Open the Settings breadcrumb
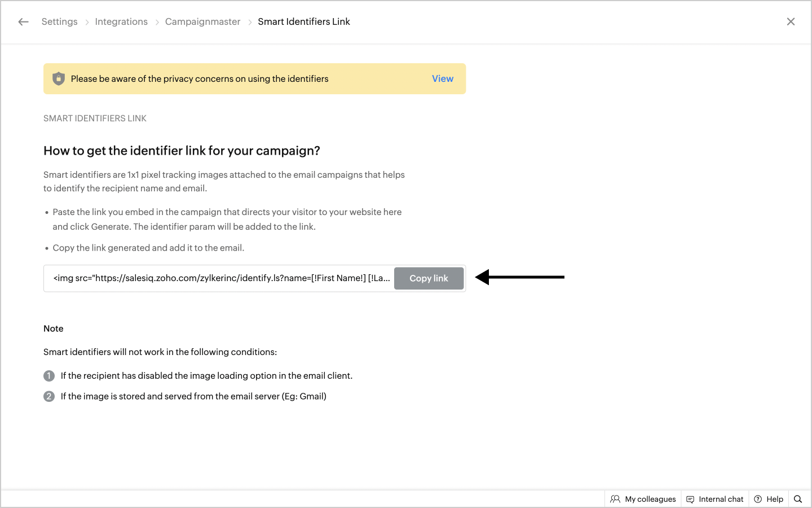The image size is (812, 508). 59,21
